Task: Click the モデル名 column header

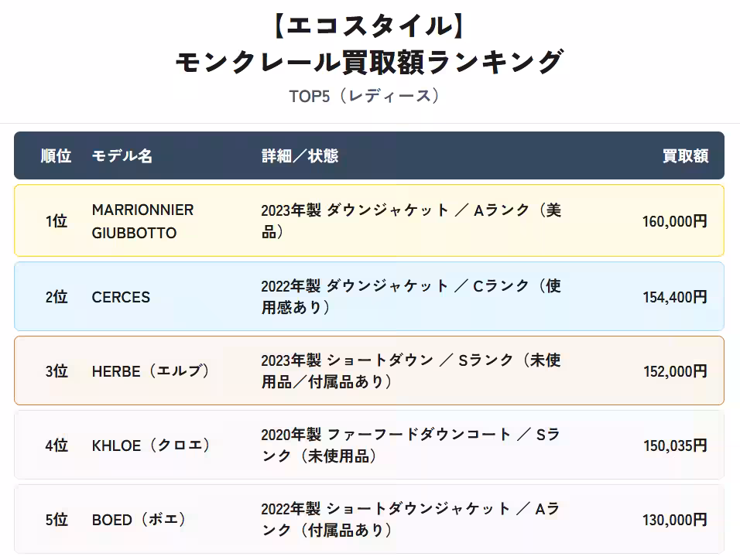Action: coord(122,156)
